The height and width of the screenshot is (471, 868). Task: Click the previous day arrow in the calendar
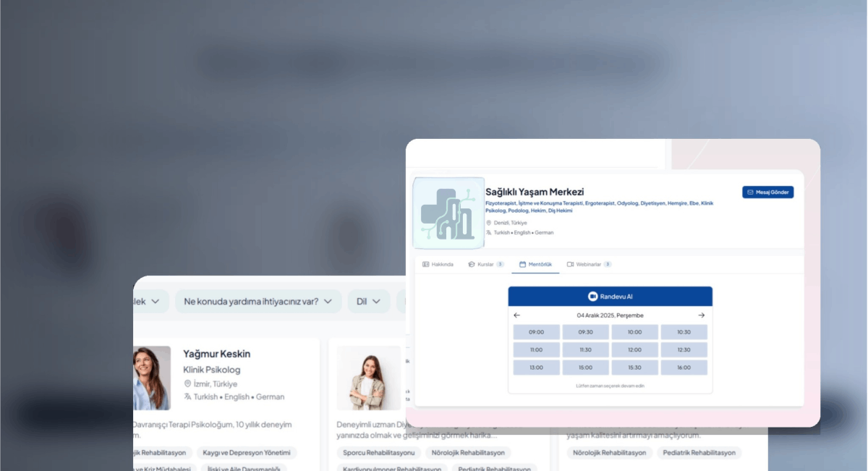click(516, 315)
